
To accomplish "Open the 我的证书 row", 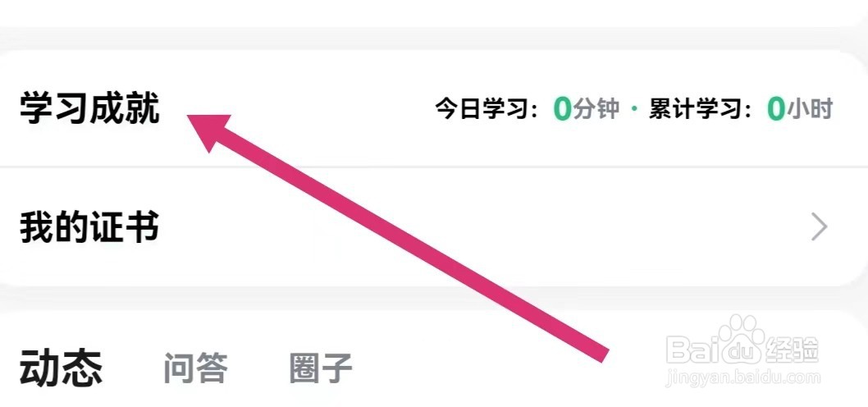I will (89, 227).
